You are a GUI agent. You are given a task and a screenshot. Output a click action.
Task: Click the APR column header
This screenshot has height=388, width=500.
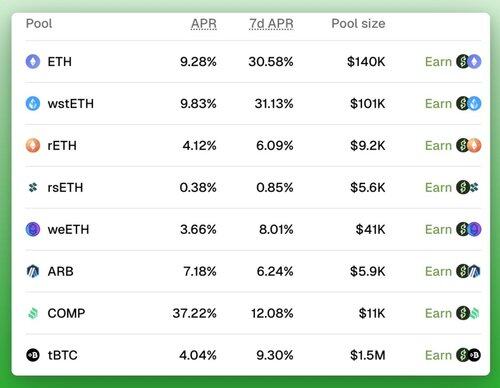coord(204,24)
